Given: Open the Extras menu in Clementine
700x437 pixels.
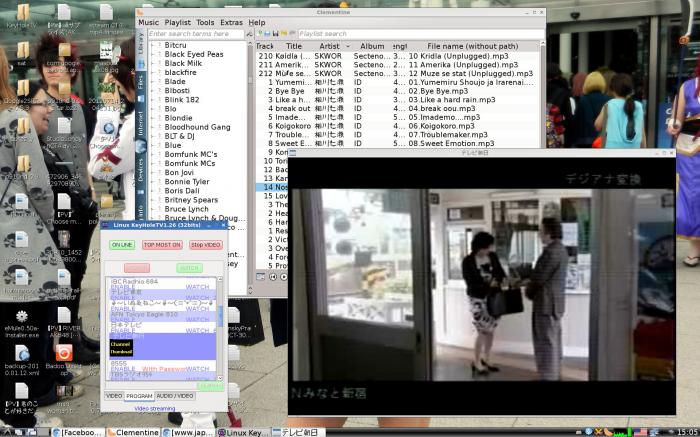Looking at the screenshot, I should pos(231,22).
